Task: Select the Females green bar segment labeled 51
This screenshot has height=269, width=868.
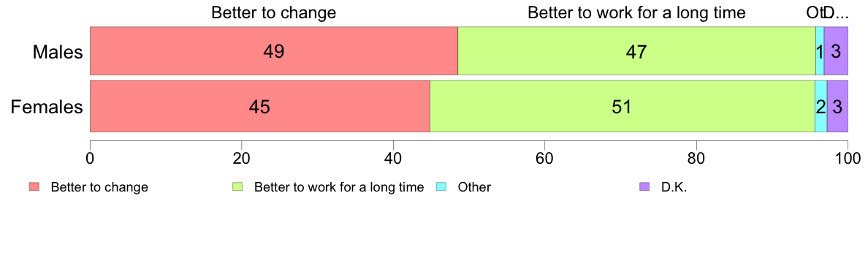Action: pyautogui.click(x=623, y=106)
